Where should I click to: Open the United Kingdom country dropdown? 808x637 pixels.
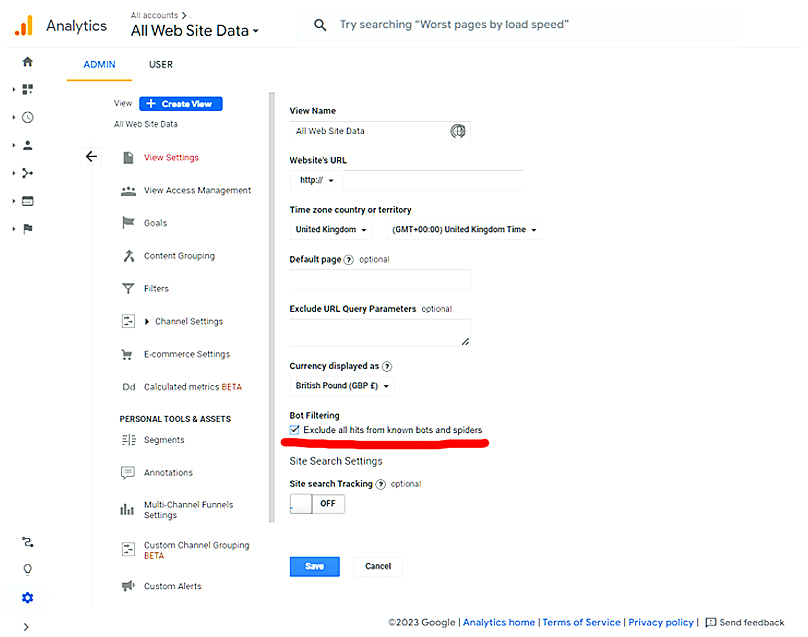point(331,230)
